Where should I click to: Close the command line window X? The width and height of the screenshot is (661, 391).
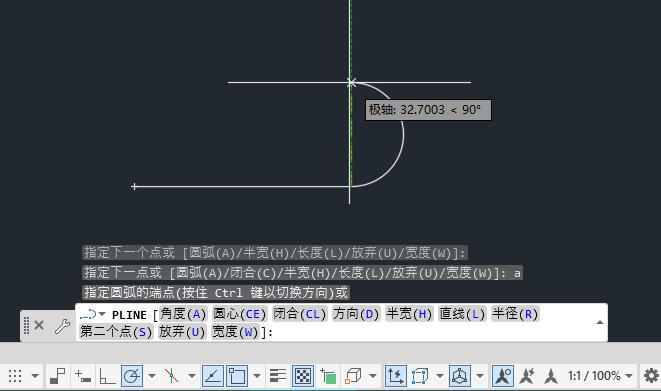pyautogui.click(x=39, y=325)
